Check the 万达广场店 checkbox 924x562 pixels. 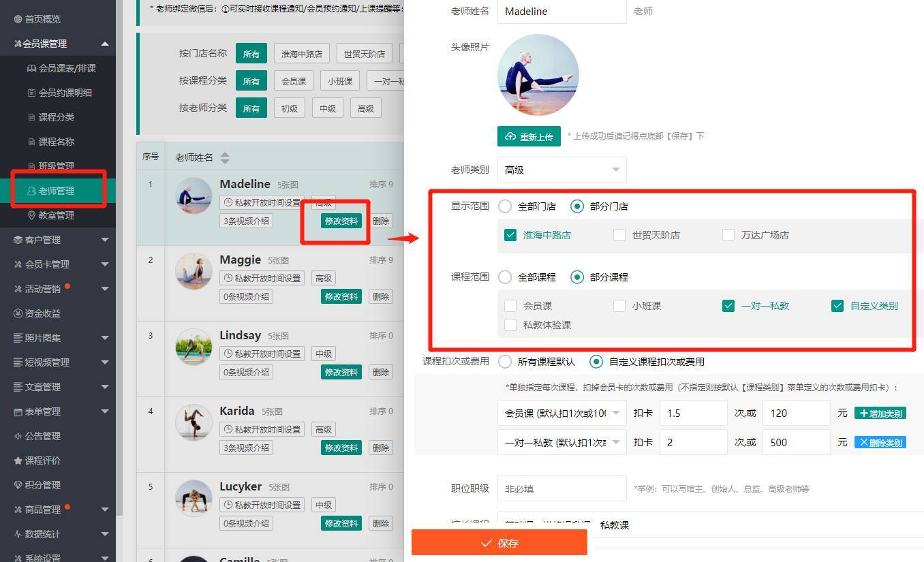point(728,235)
